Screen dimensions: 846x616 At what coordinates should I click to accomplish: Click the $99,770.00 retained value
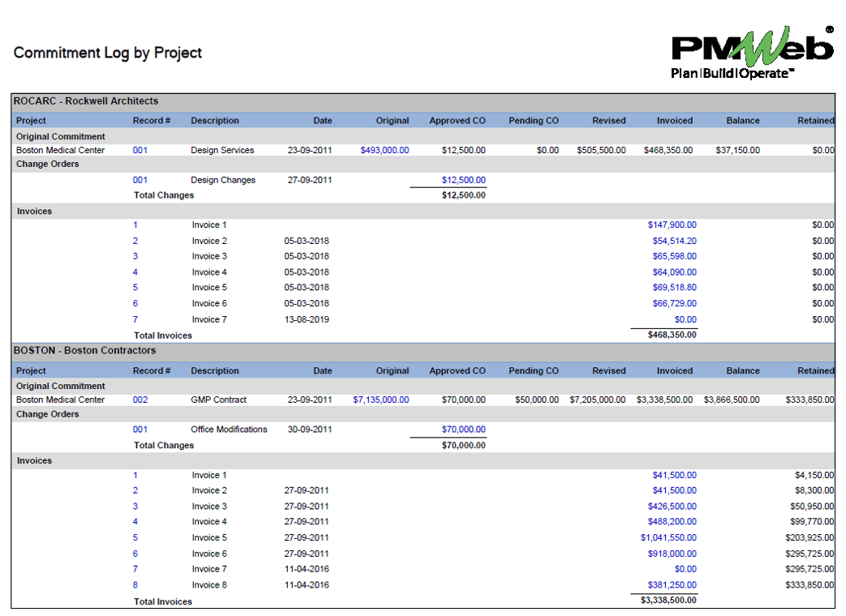812,522
